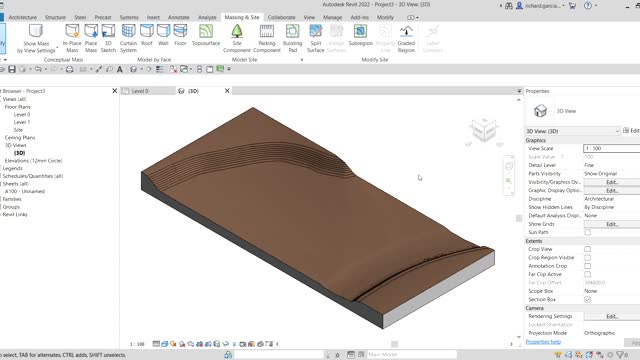The image size is (640, 360).
Task: Open the Manage ribbon tab
Action: [333, 18]
